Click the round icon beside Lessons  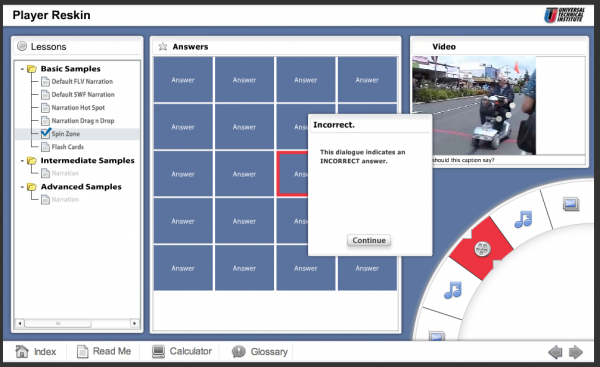point(22,46)
